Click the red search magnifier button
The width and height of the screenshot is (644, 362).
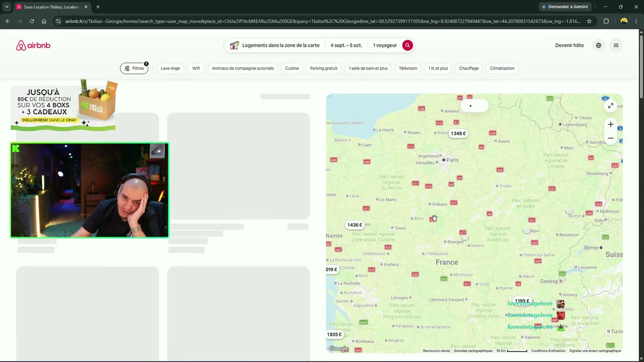pos(408,45)
